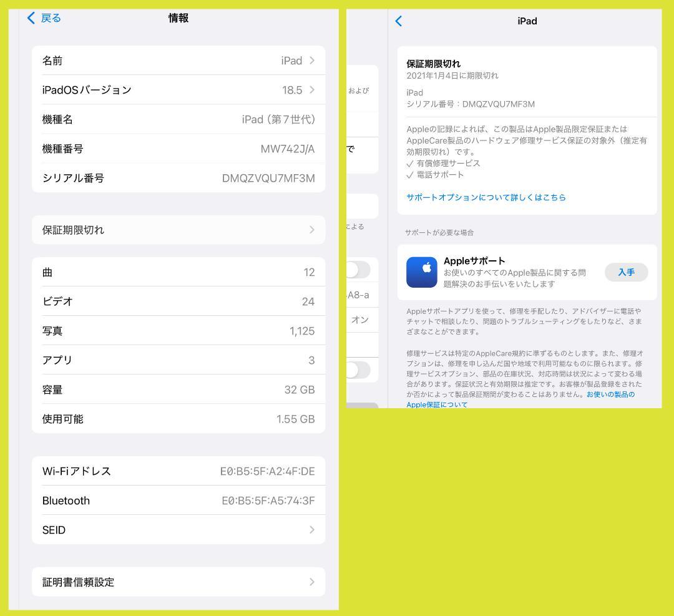The height and width of the screenshot is (616, 674).
Task: Tap the 戻る back arrow chevron
Action: (x=31, y=17)
